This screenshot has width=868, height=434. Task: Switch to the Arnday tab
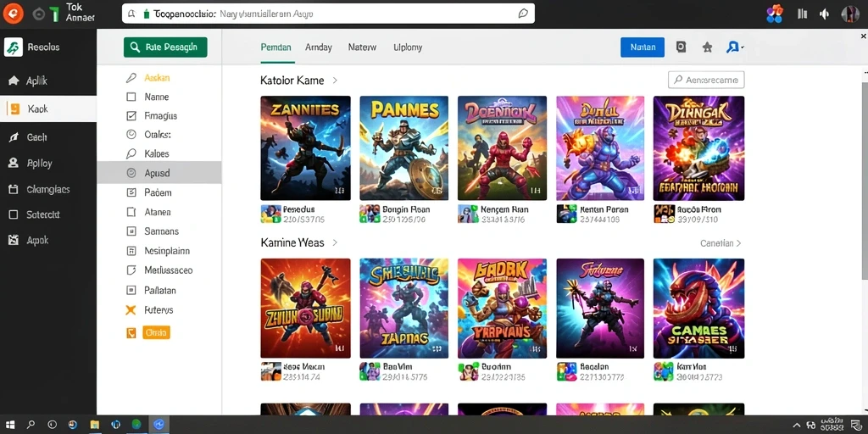pos(319,47)
